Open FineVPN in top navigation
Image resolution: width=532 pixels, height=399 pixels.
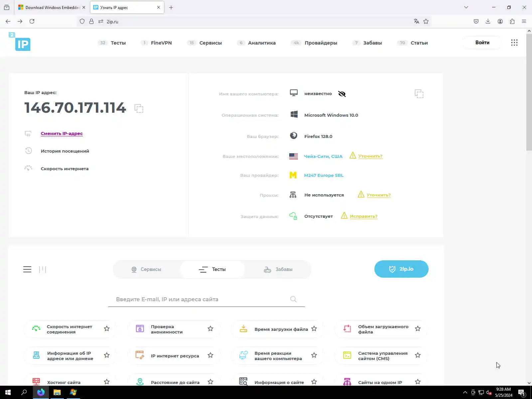[161, 43]
